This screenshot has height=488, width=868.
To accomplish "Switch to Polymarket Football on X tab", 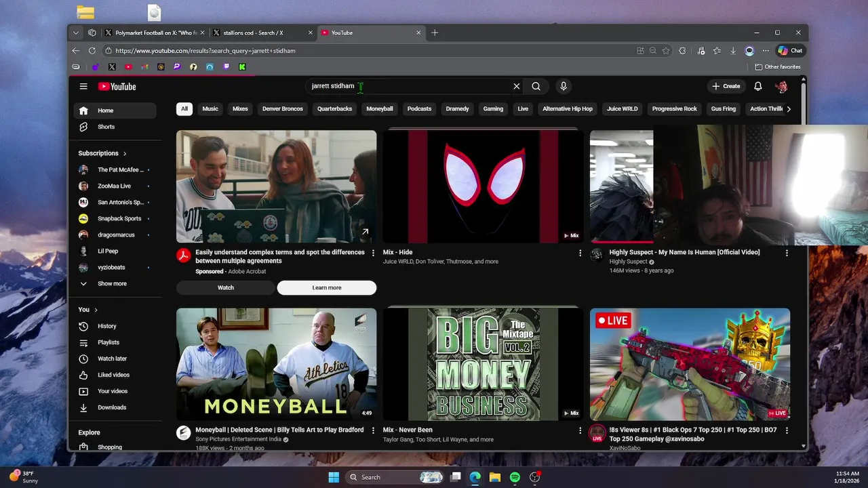I will (153, 33).
